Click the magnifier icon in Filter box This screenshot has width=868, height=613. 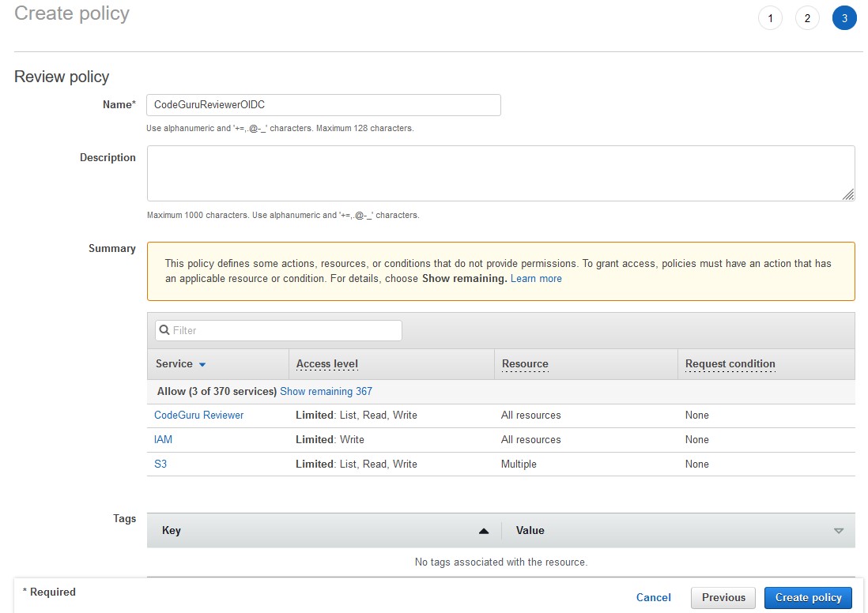coord(164,330)
